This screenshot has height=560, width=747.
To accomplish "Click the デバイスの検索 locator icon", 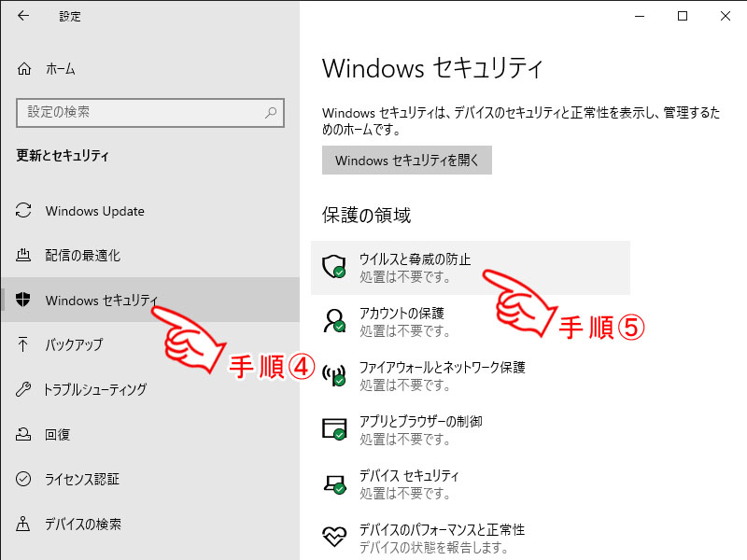I will (x=22, y=524).
